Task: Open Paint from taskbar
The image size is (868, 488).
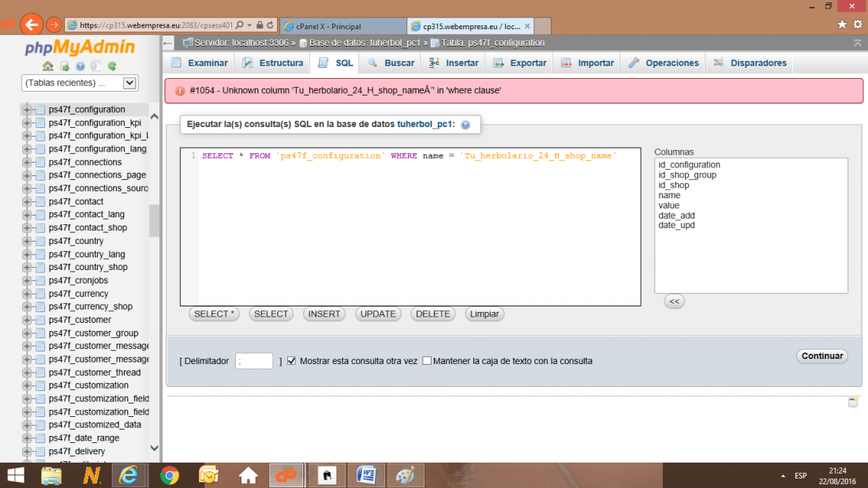Action: click(406, 475)
